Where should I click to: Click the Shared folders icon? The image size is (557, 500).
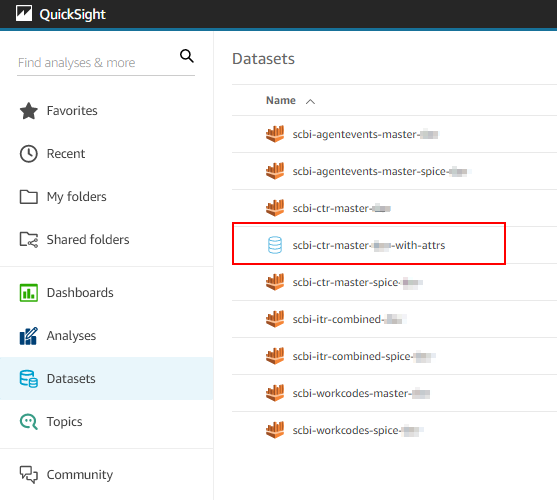click(28, 240)
